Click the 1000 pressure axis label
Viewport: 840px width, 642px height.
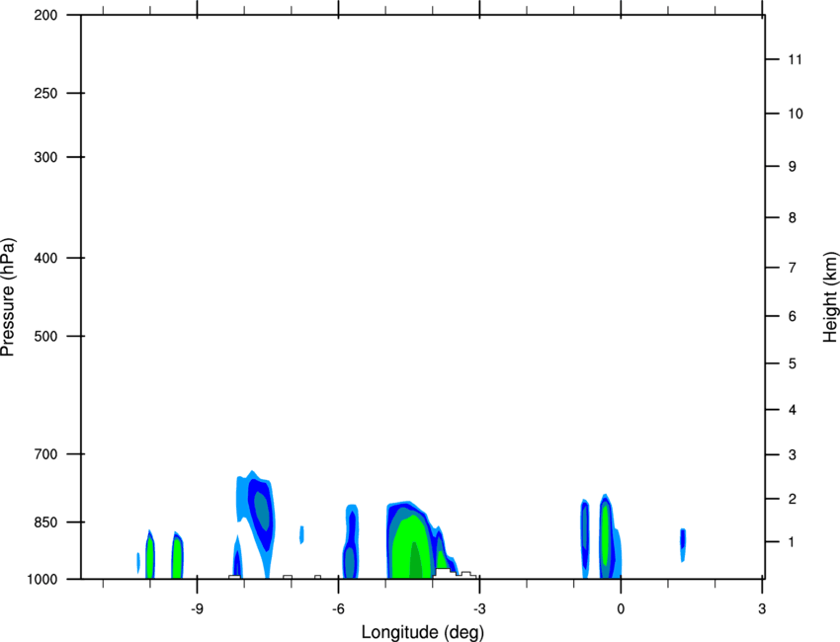coord(42,580)
